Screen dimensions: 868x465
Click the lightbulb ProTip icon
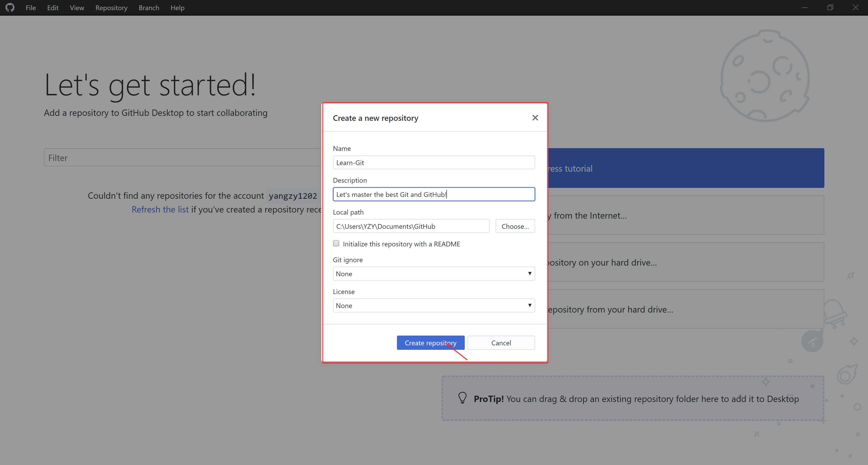pyautogui.click(x=462, y=398)
